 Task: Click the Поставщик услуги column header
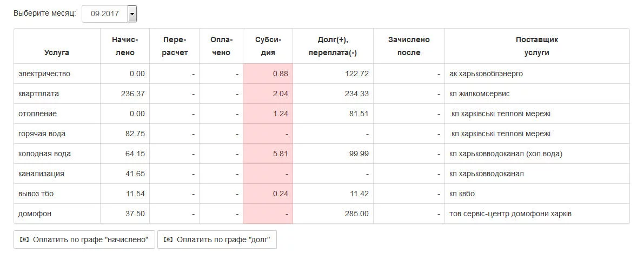[x=537, y=46]
